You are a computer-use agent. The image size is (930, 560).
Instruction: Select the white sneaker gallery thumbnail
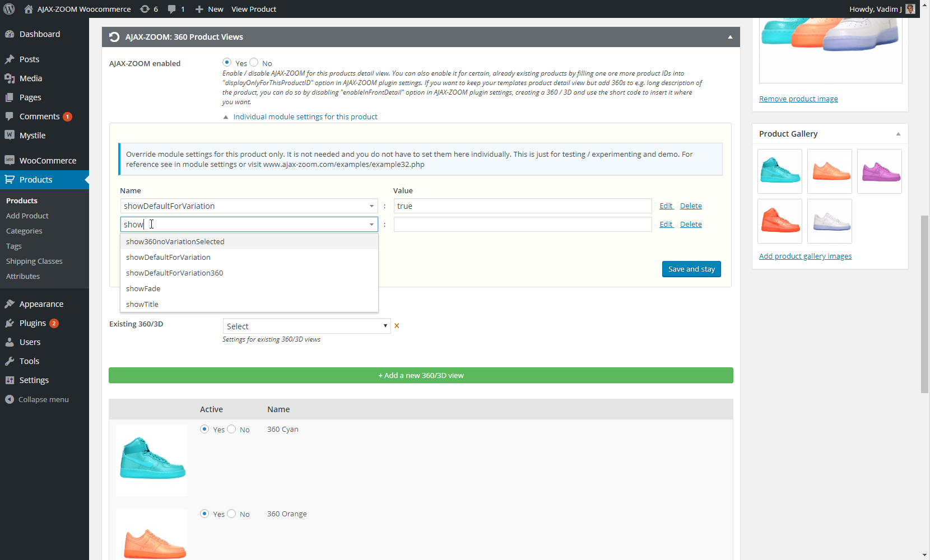tap(830, 221)
